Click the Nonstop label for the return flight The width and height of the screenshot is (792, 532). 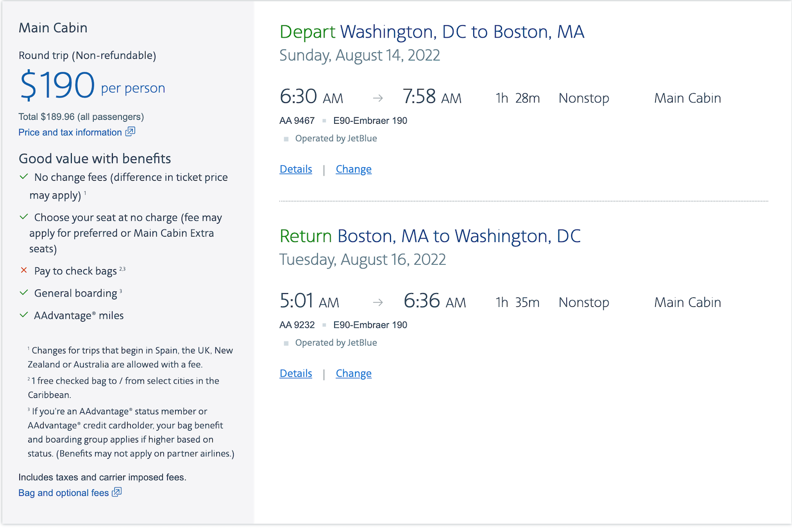584,302
